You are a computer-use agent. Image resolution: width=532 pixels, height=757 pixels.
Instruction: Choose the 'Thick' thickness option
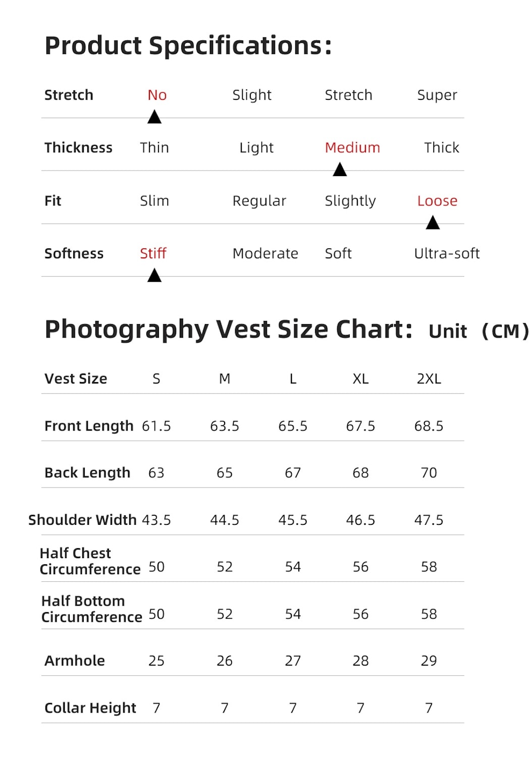coord(442,147)
